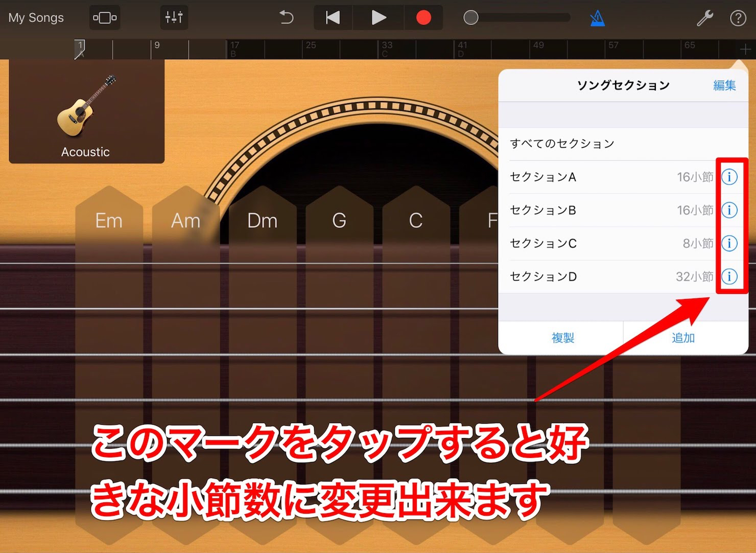Image resolution: width=756 pixels, height=553 pixels.
Task: Tap 編集 to edit sections
Action: [724, 85]
